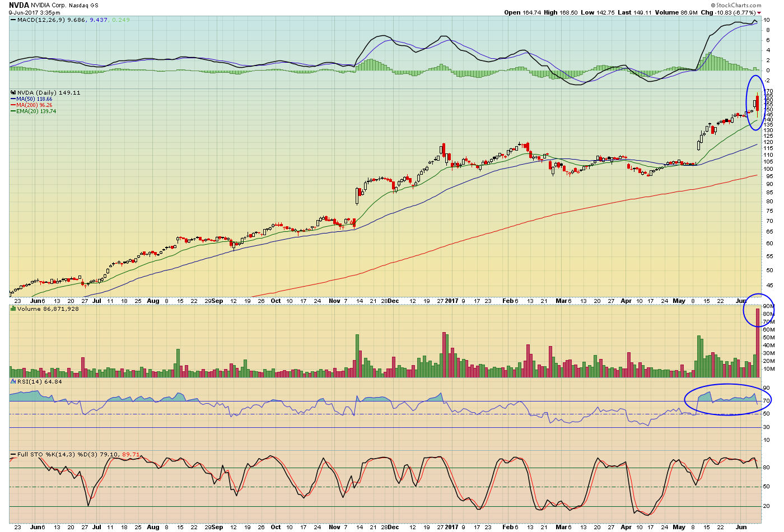784x532 pixels.
Task: Click the "High 168.50" quote value
Action: (560, 12)
